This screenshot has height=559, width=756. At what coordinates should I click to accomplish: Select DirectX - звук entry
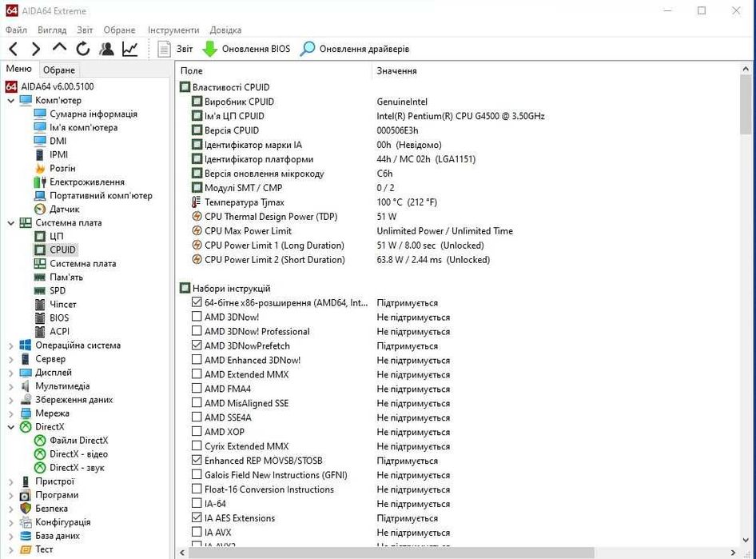pos(77,467)
